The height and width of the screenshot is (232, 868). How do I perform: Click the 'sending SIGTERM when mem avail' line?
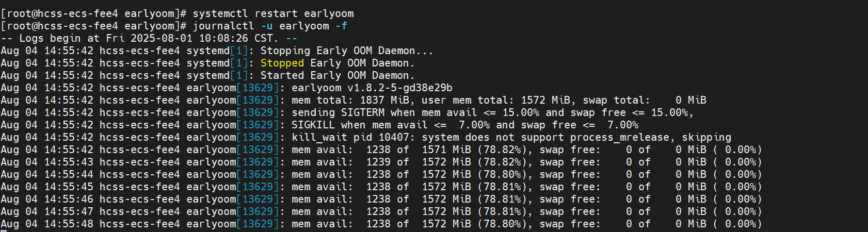tap(493, 112)
